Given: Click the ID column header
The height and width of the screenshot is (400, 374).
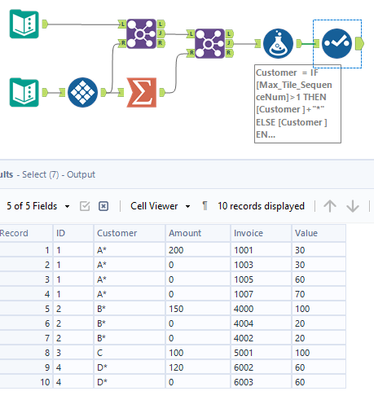Looking at the screenshot, I should [x=73, y=233].
